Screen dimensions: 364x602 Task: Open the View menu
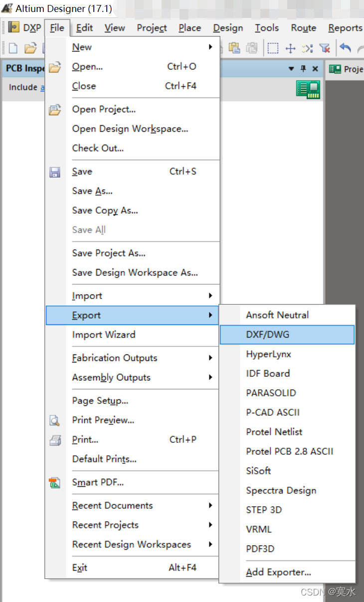pos(115,28)
